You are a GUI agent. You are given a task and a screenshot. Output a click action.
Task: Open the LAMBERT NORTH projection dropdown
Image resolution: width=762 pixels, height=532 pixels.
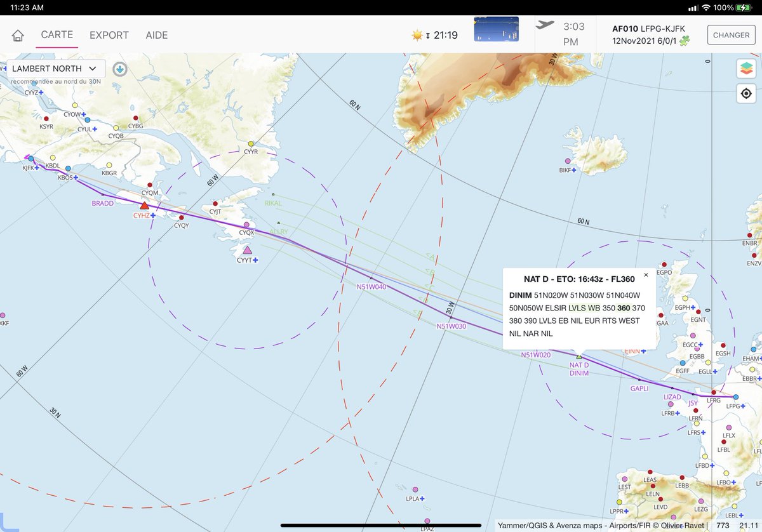pyautogui.click(x=56, y=69)
